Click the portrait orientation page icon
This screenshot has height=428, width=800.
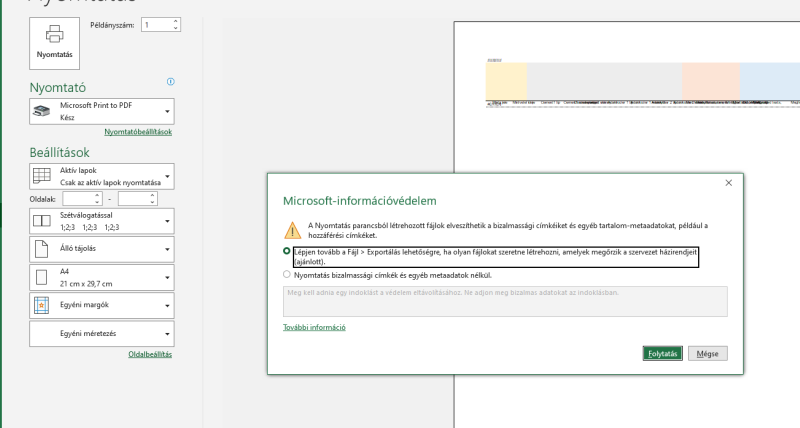tap(42, 249)
